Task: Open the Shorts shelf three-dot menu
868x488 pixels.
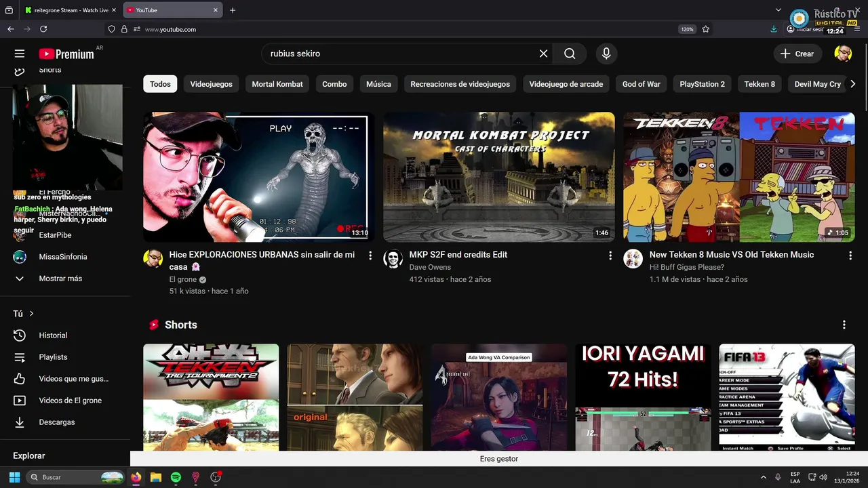Action: click(844, 325)
